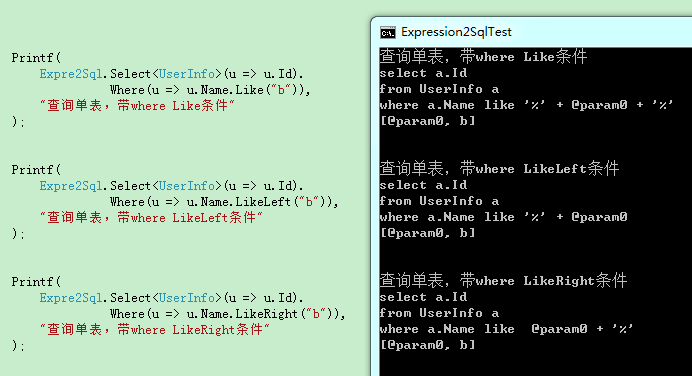
Task: Click console heading 查询单表，带where Like条件
Action: click(483, 56)
